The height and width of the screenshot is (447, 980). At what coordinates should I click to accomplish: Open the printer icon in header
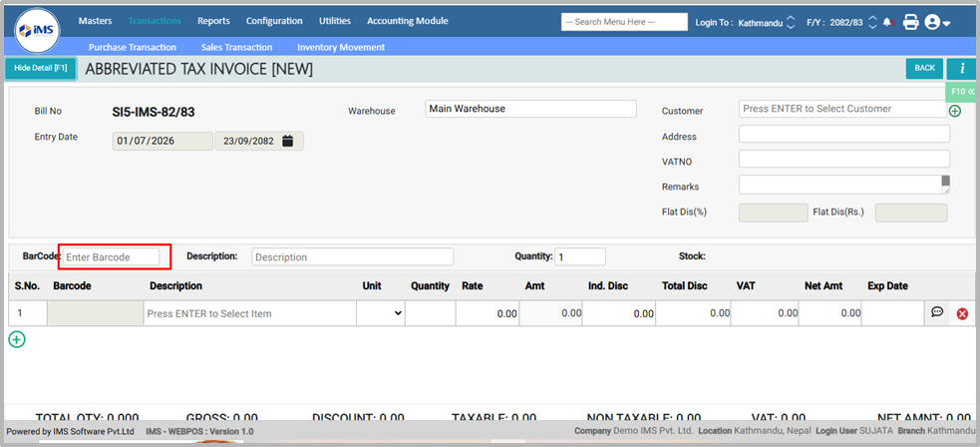coord(910,22)
